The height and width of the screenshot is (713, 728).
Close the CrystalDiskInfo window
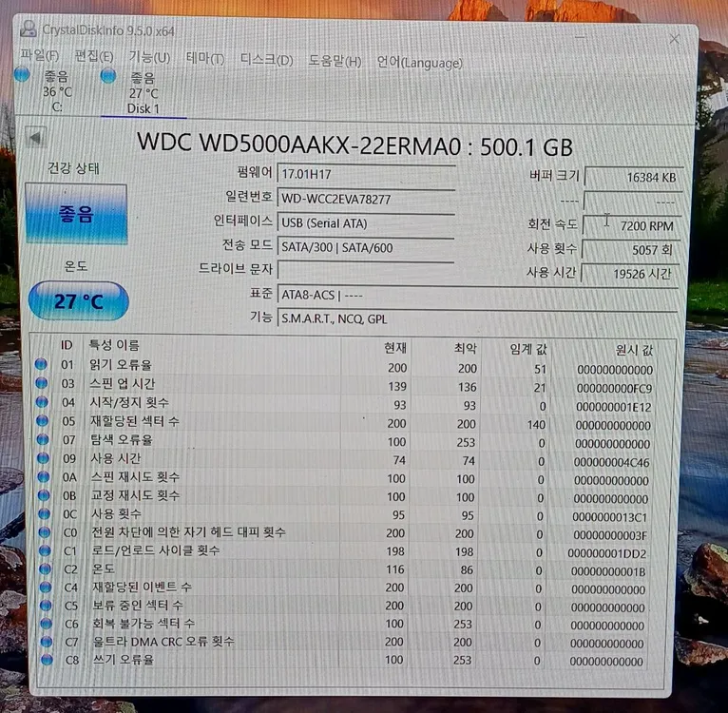click(674, 39)
